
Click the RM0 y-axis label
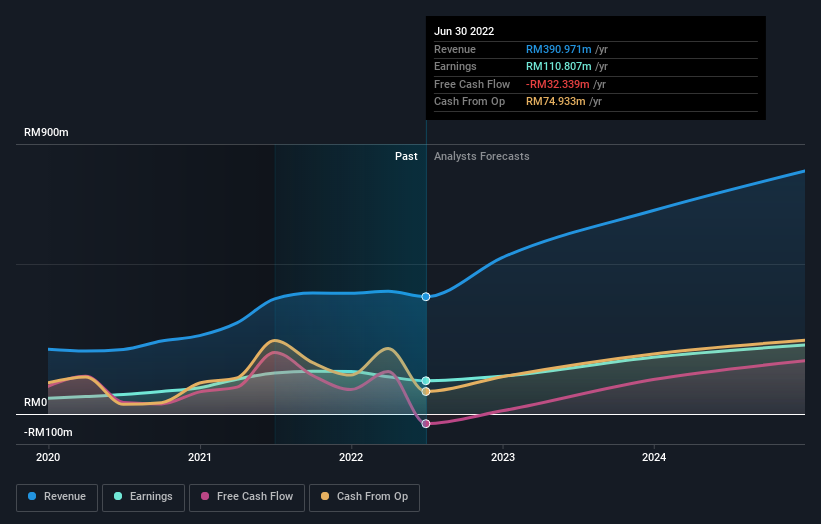pos(36,403)
